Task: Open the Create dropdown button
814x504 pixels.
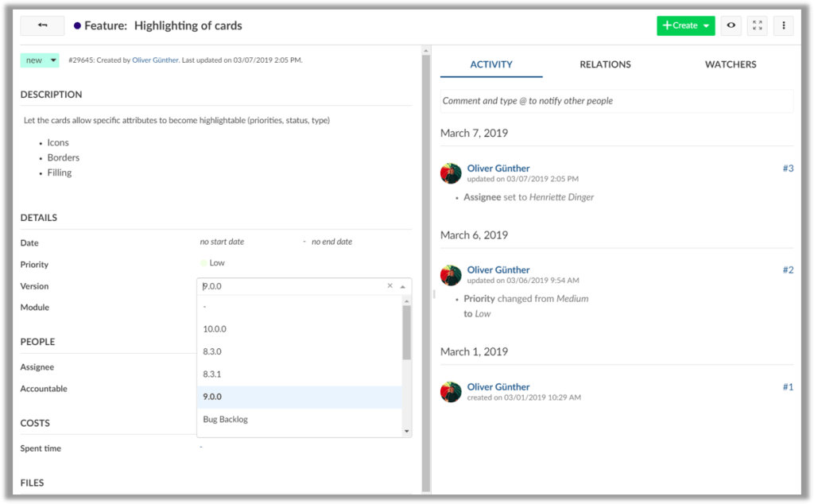Action: point(685,25)
